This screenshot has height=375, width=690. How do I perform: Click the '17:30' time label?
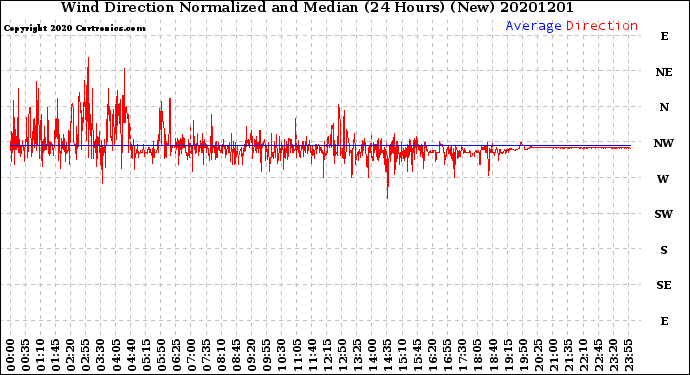[x=462, y=355]
